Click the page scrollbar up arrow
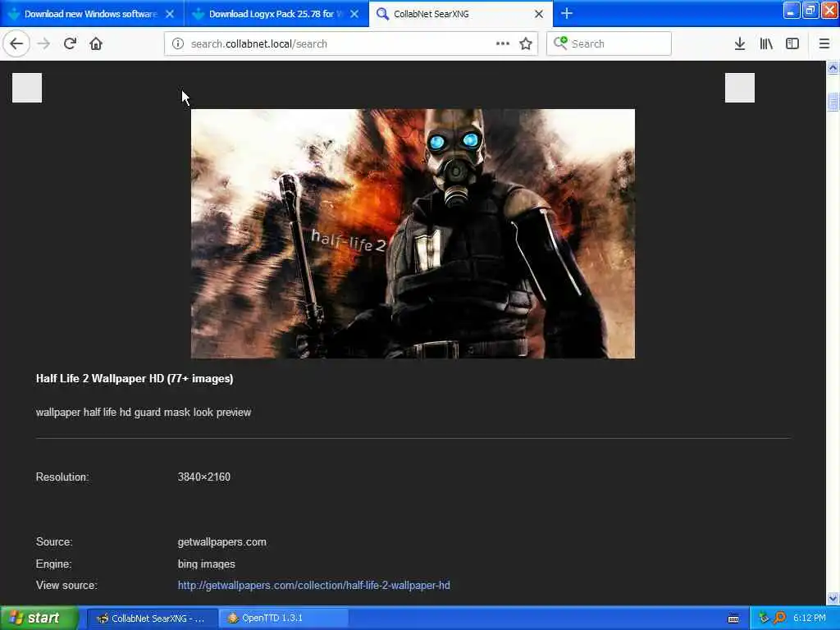This screenshot has height=630, width=840. (x=833, y=67)
